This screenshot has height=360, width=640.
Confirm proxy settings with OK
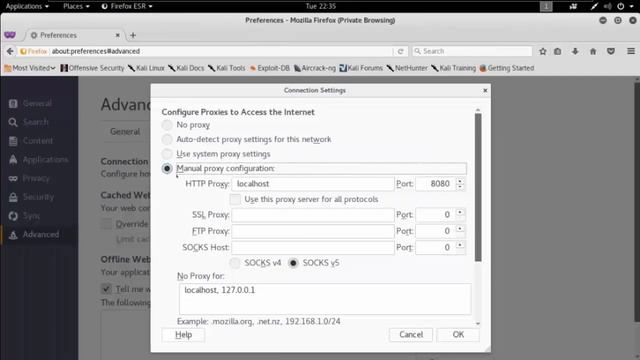458,335
